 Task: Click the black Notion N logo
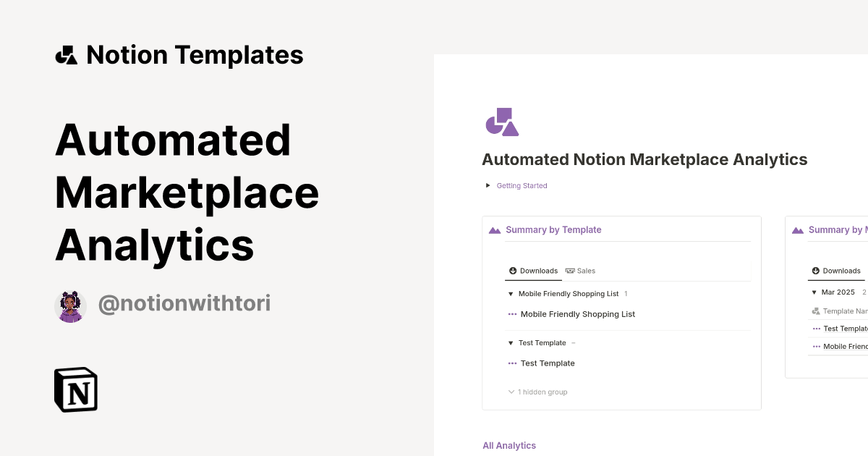[x=75, y=389]
